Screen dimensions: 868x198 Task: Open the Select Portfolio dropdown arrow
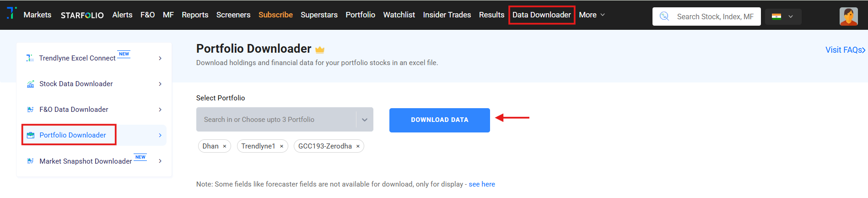click(x=365, y=120)
